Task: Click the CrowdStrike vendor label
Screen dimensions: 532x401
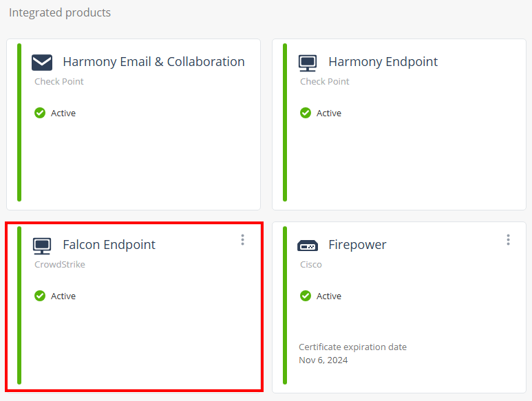Action: point(60,264)
